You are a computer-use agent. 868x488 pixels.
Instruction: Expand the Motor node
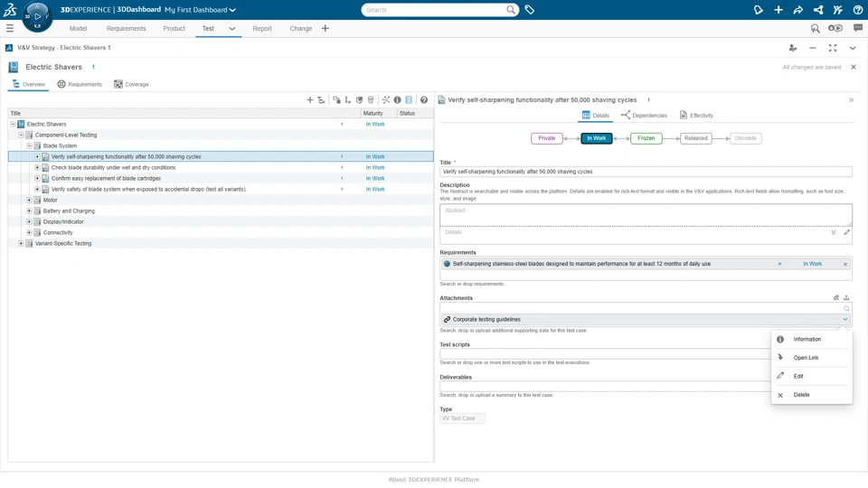coord(29,200)
